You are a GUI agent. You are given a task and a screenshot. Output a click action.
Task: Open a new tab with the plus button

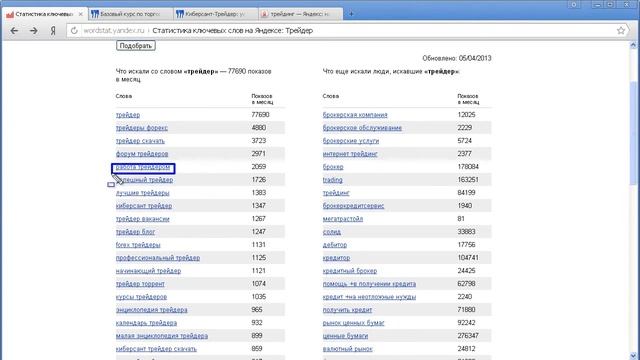351,14
